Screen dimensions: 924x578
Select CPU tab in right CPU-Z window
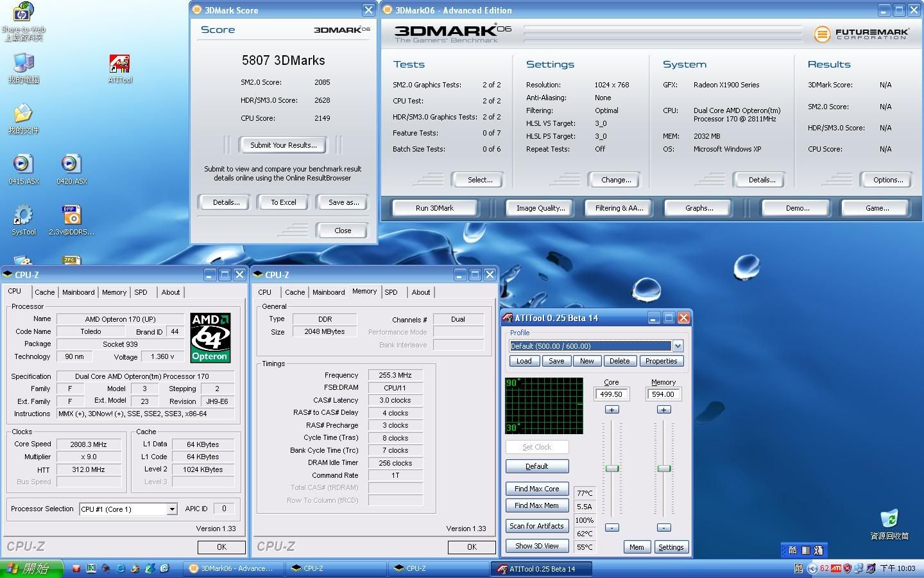(264, 292)
